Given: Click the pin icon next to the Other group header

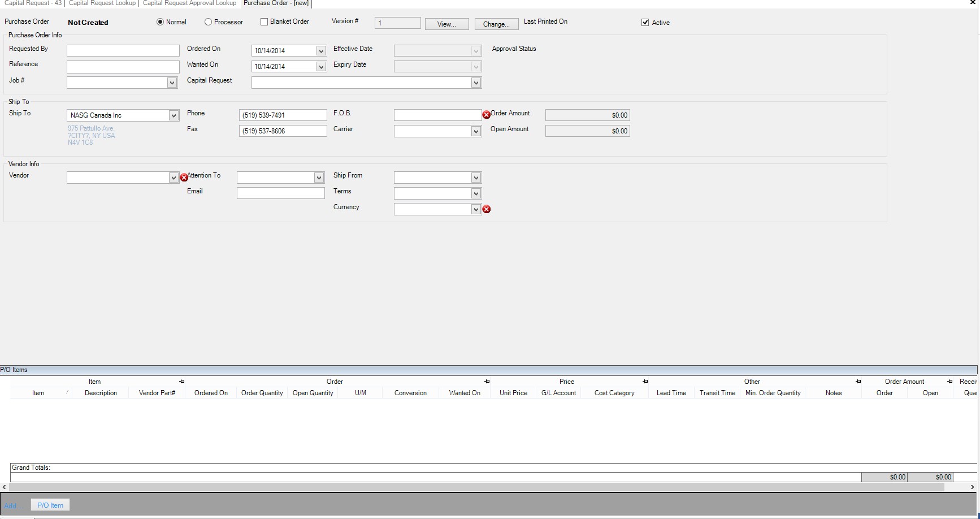Looking at the screenshot, I should pyautogui.click(x=858, y=382).
